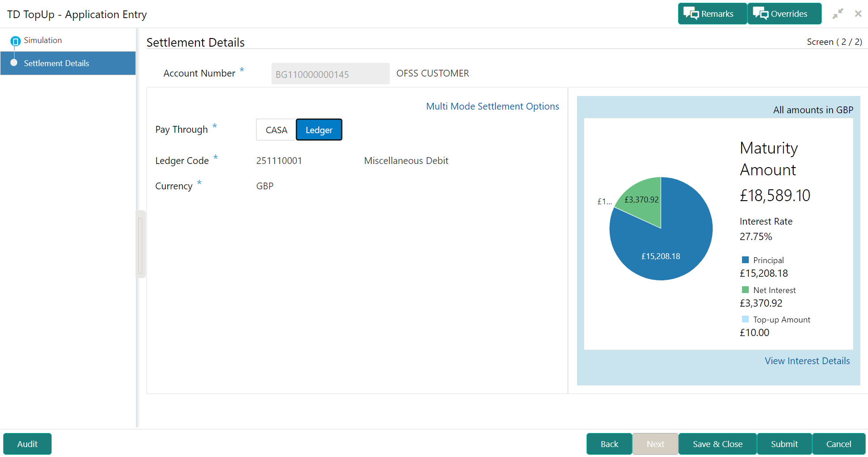Click the Miscellaneous Debit description text

pos(406,161)
